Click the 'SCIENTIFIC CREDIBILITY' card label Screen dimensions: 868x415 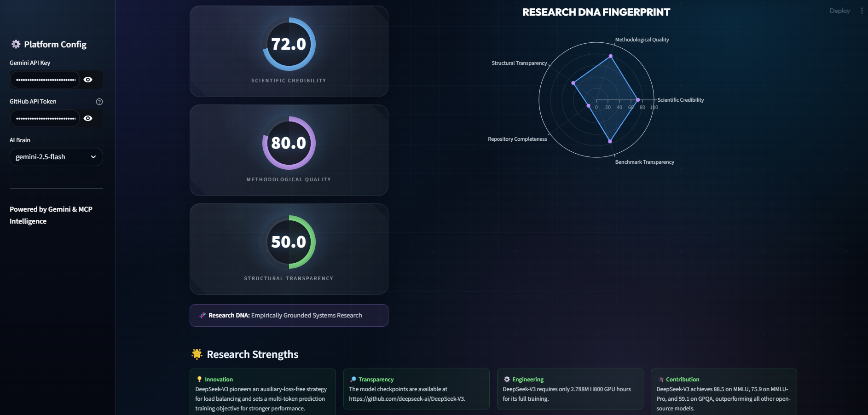[x=289, y=81]
